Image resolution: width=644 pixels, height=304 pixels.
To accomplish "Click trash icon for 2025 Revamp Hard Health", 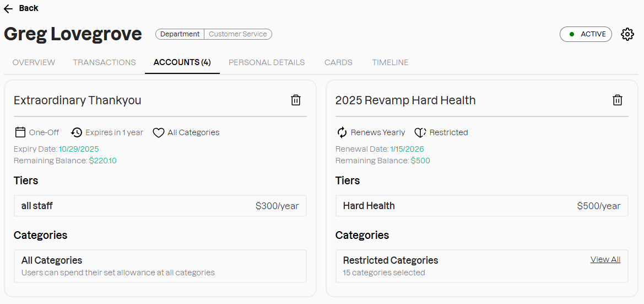I will coord(618,100).
